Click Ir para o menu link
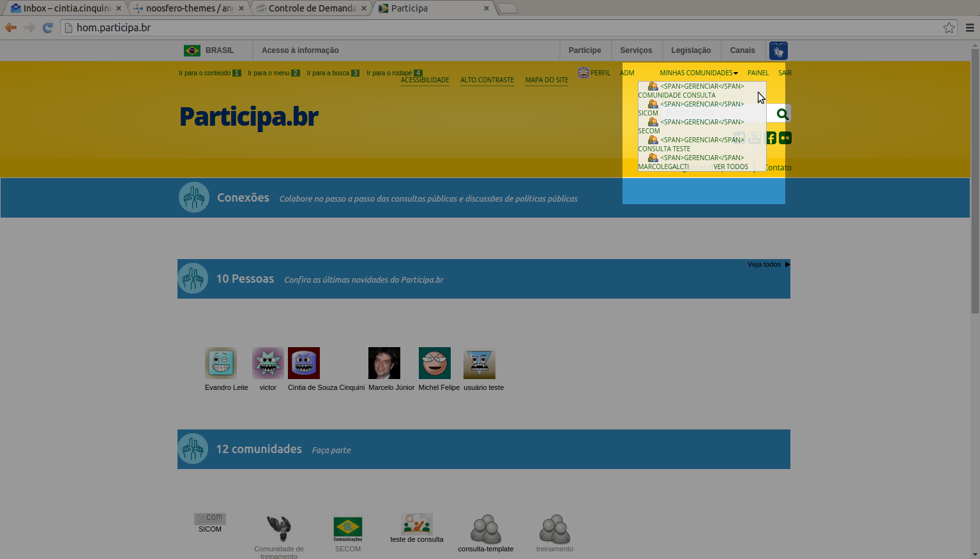980x559 pixels. [x=273, y=73]
